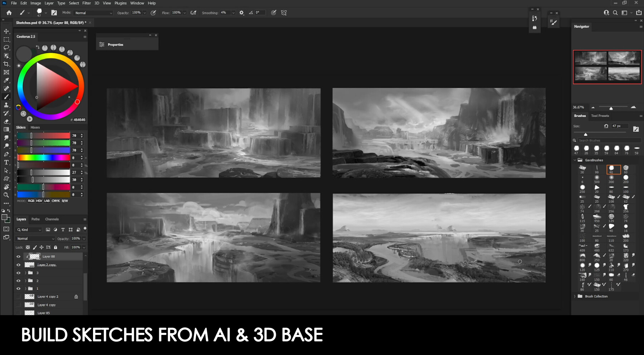Click the brush size reset arrow button
The image size is (644, 355).
605,126
